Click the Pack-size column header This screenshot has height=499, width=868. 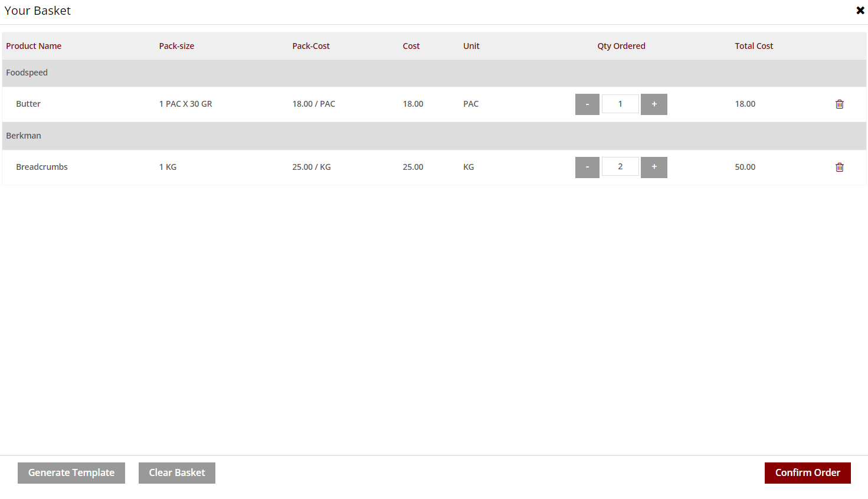[x=176, y=46]
